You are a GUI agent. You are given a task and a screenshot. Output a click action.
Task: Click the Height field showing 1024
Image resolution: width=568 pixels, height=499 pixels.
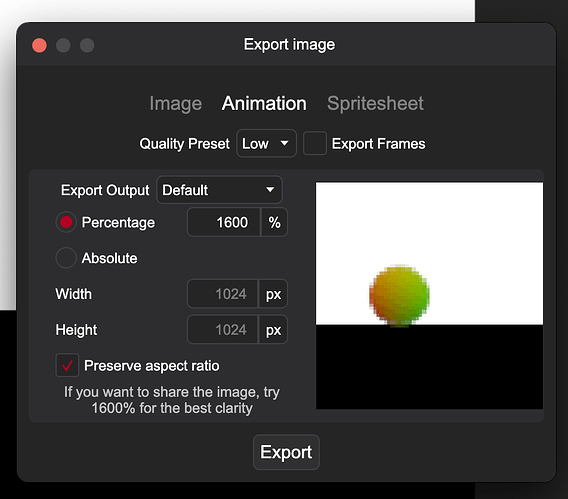click(223, 330)
